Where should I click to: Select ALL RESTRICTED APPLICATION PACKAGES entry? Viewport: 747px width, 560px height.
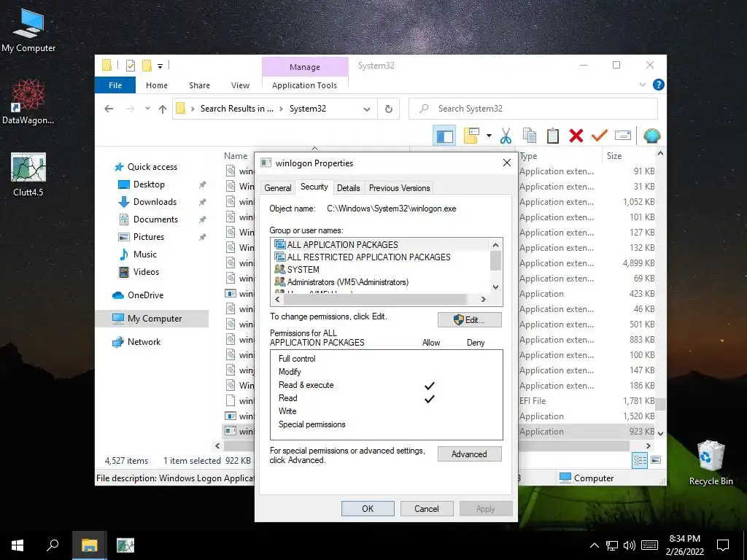pyautogui.click(x=368, y=257)
